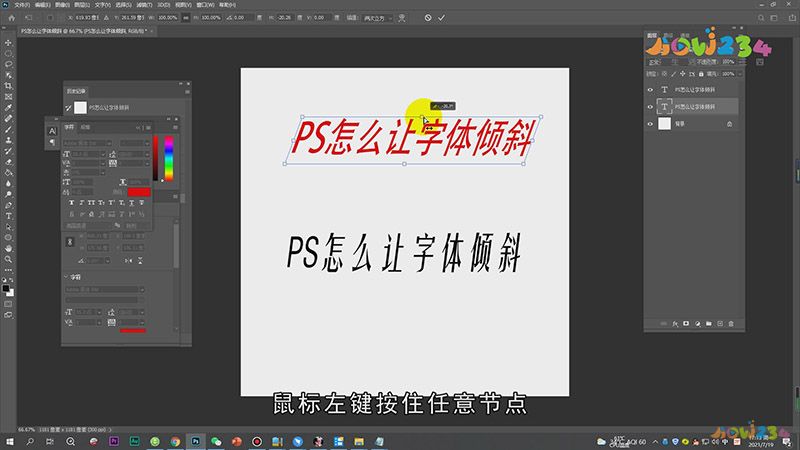Image resolution: width=800 pixels, height=450 pixels.
Task: Hide the background layer via eye icon
Action: (650, 123)
